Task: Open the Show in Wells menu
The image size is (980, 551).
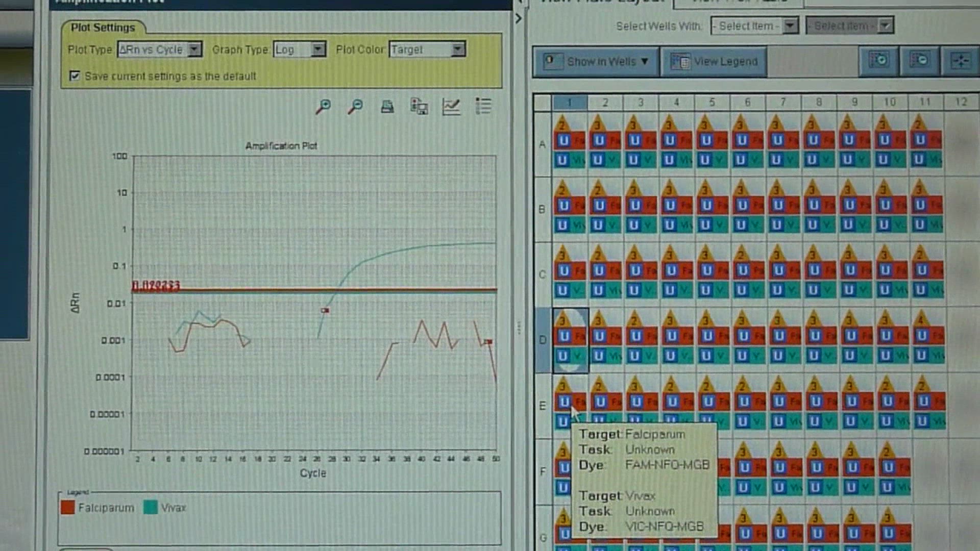Action: pos(596,62)
